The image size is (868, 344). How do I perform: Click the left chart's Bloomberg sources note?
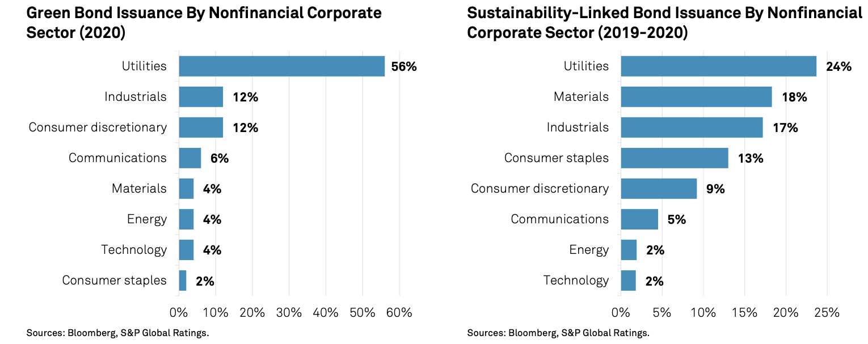tap(117, 333)
